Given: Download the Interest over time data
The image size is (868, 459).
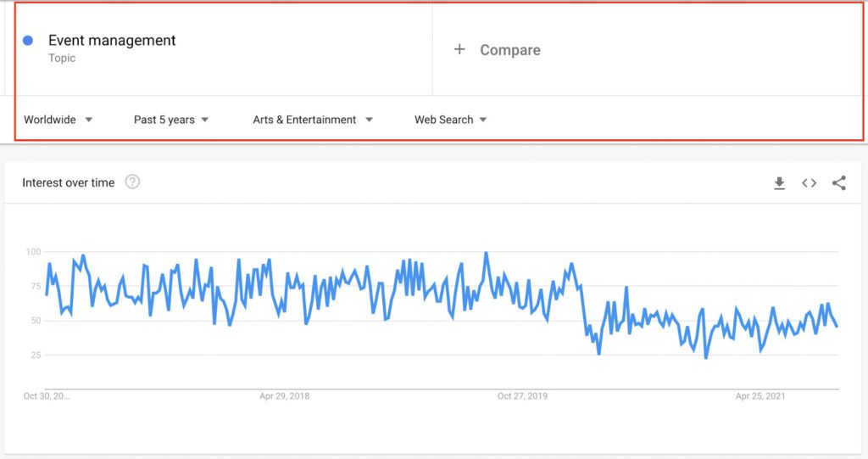Looking at the screenshot, I should coord(780,183).
